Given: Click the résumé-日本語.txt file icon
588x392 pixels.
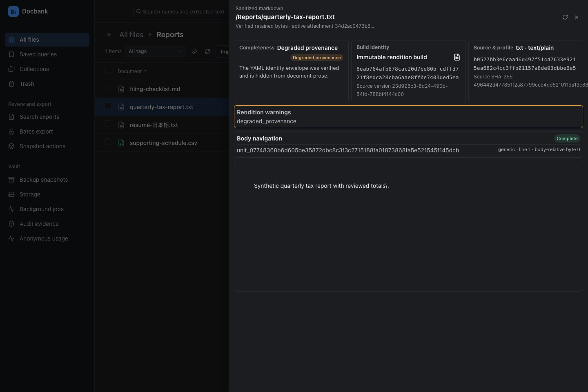Looking at the screenshot, I should pyautogui.click(x=121, y=125).
